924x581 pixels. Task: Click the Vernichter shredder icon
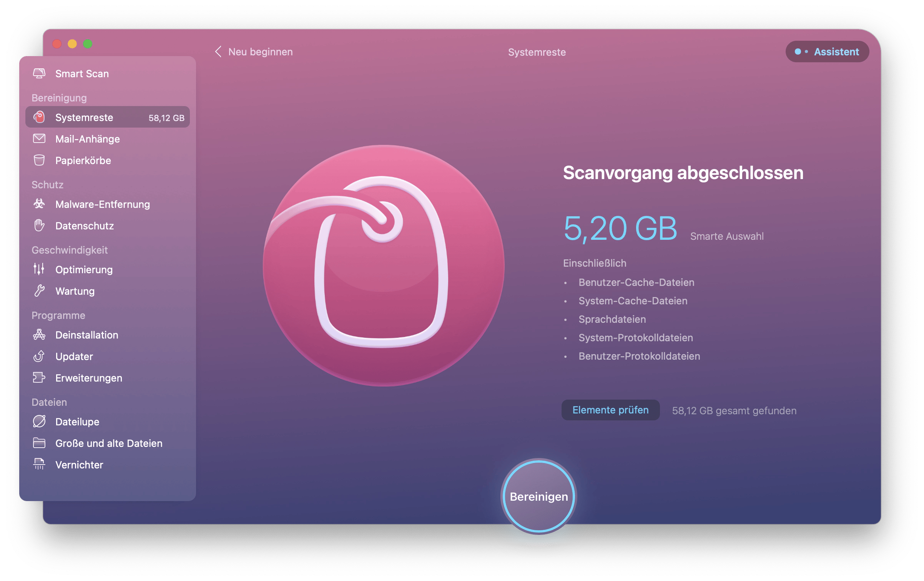[x=39, y=464]
